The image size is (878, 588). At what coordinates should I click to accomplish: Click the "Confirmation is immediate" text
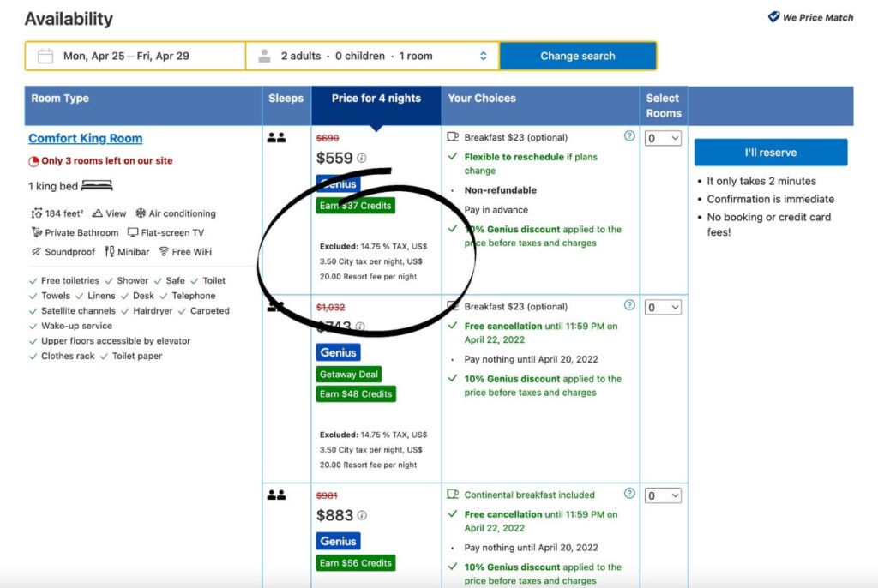(x=771, y=199)
